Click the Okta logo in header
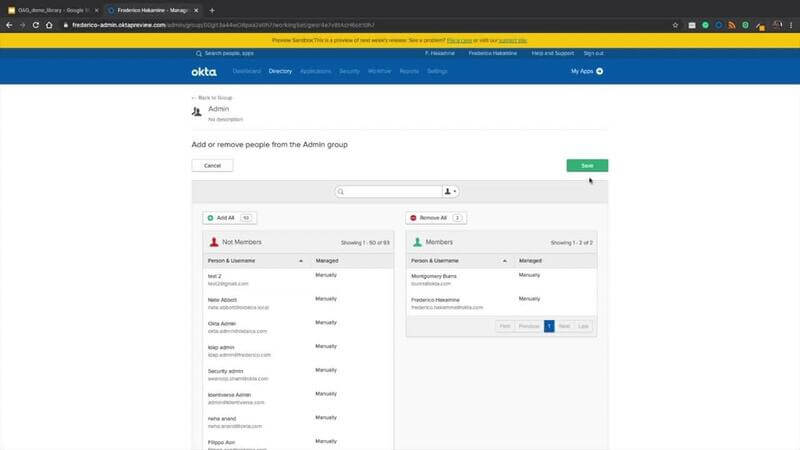Viewport: 800px width, 450px height. (x=203, y=72)
